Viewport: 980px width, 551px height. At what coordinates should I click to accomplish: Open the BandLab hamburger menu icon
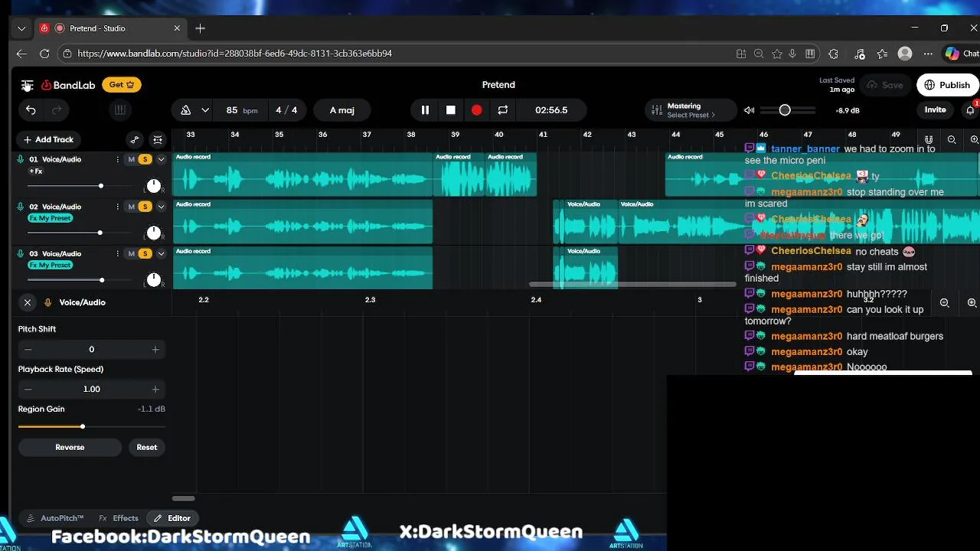pyautogui.click(x=27, y=85)
